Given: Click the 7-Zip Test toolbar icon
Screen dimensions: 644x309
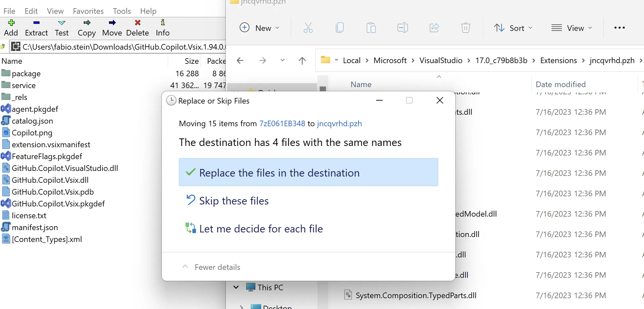Looking at the screenshot, I should pos(62,23).
